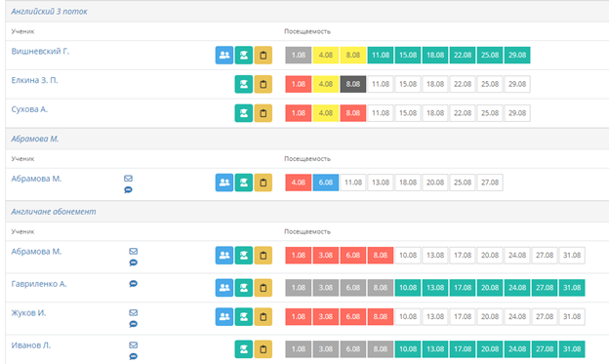Click gray 6.08 cell in Гавриленко А. row
The height and width of the screenshot is (364, 609).
(x=353, y=288)
